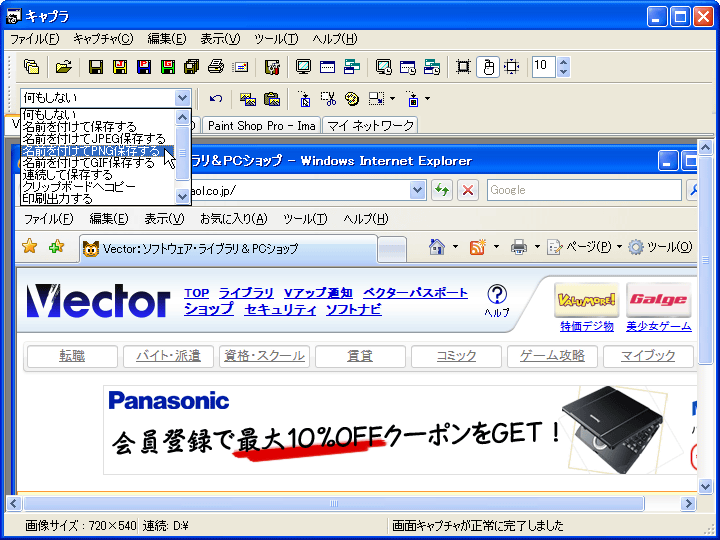
Task: Click status message 画面キャプチャが正常に完了しました
Action: [478, 525]
